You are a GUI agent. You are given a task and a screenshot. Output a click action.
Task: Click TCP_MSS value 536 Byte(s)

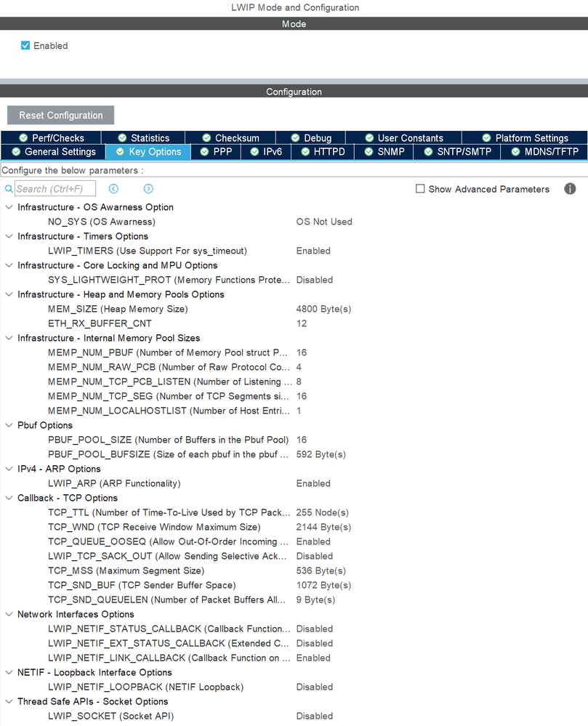[321, 570]
